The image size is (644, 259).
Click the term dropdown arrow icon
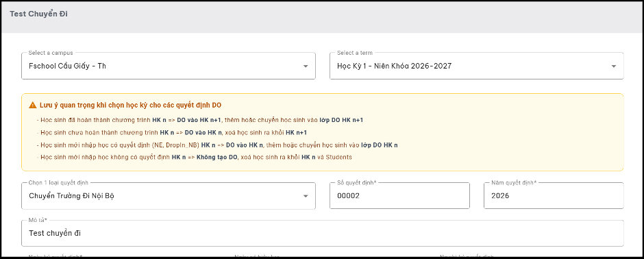click(x=614, y=66)
